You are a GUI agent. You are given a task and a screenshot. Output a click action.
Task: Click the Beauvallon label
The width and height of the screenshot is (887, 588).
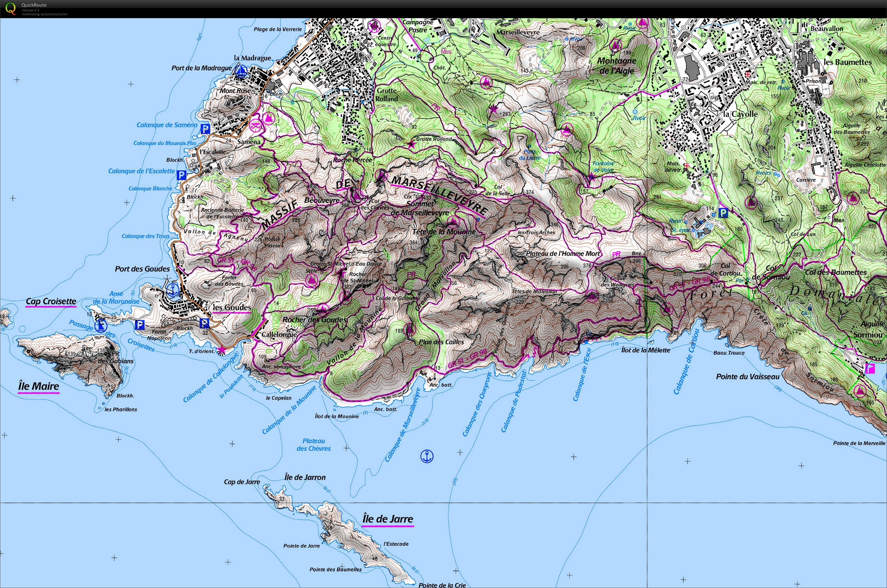(827, 28)
